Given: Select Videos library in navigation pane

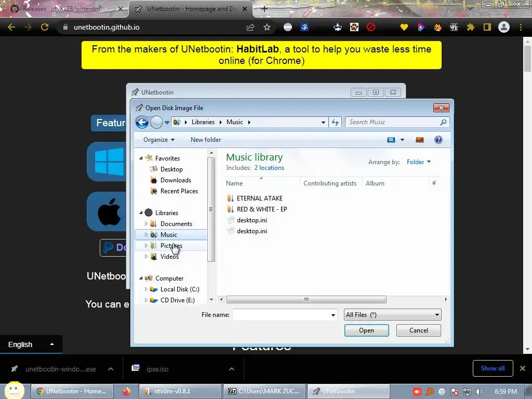Looking at the screenshot, I should (169, 257).
